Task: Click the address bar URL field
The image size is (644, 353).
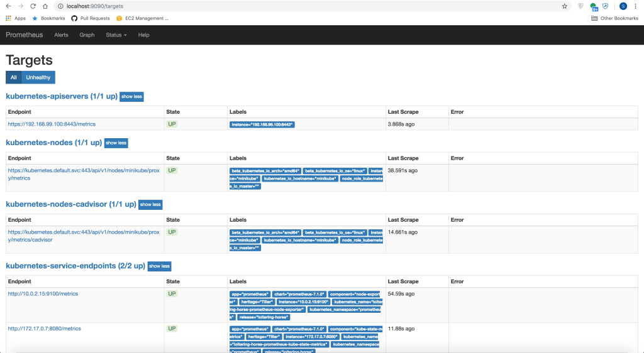Action: pos(312,6)
